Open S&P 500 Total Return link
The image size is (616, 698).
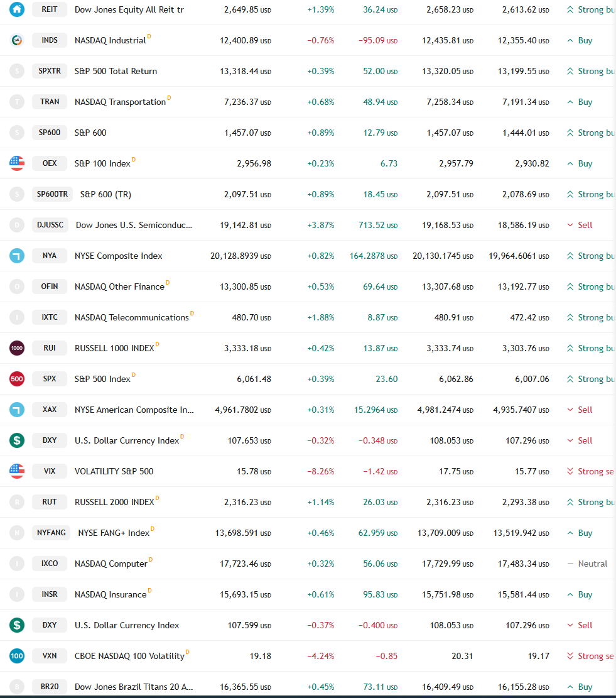click(x=116, y=71)
